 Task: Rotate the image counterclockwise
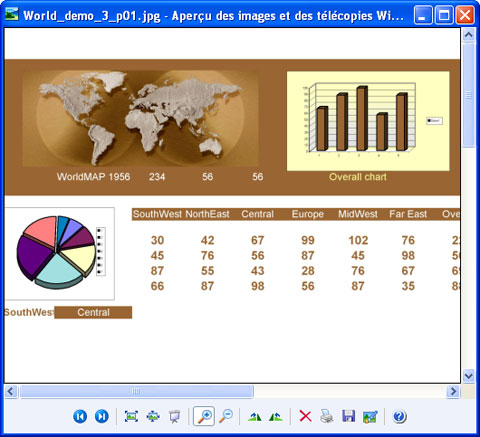(x=276, y=416)
